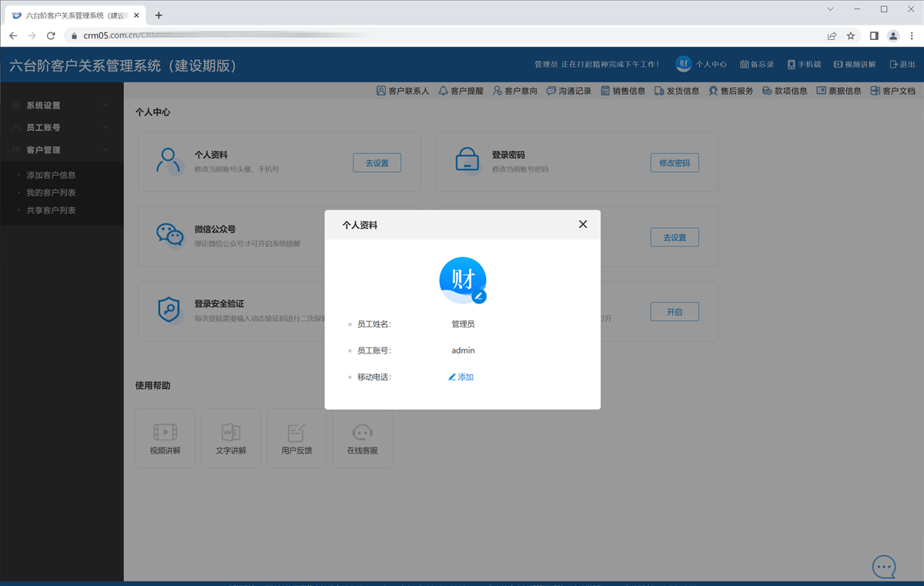Open the 客户意向 module

pos(515,91)
